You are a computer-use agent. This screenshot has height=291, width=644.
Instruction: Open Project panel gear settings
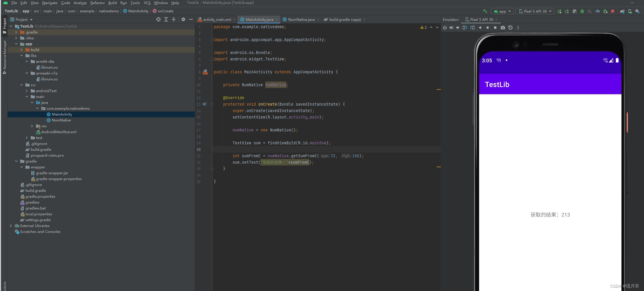click(183, 19)
